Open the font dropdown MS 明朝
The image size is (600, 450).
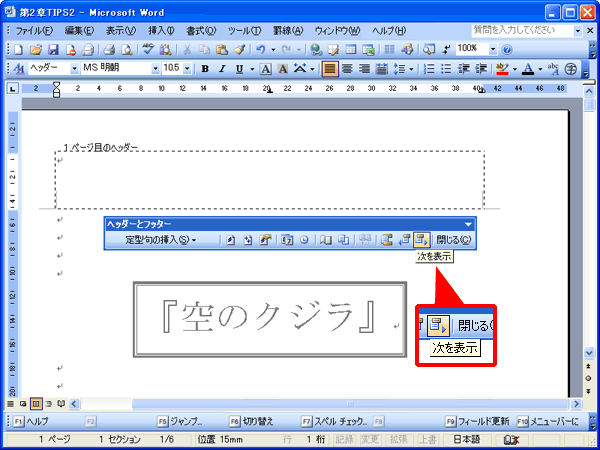coord(155,69)
